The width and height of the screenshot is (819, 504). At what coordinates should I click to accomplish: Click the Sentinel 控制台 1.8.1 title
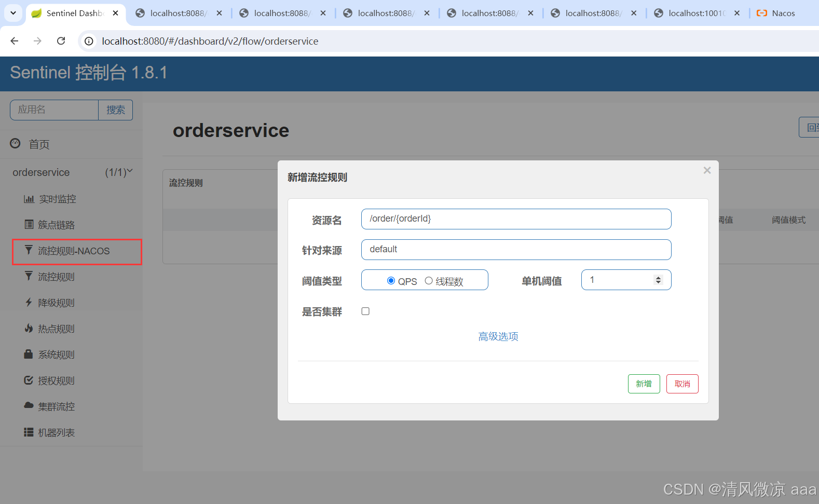click(89, 73)
